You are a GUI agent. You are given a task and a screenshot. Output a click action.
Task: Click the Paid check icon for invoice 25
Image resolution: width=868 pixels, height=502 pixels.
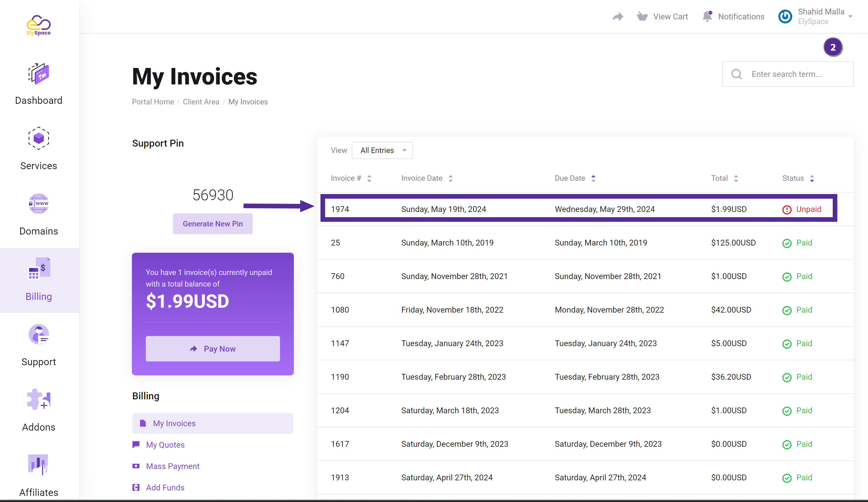(x=787, y=243)
